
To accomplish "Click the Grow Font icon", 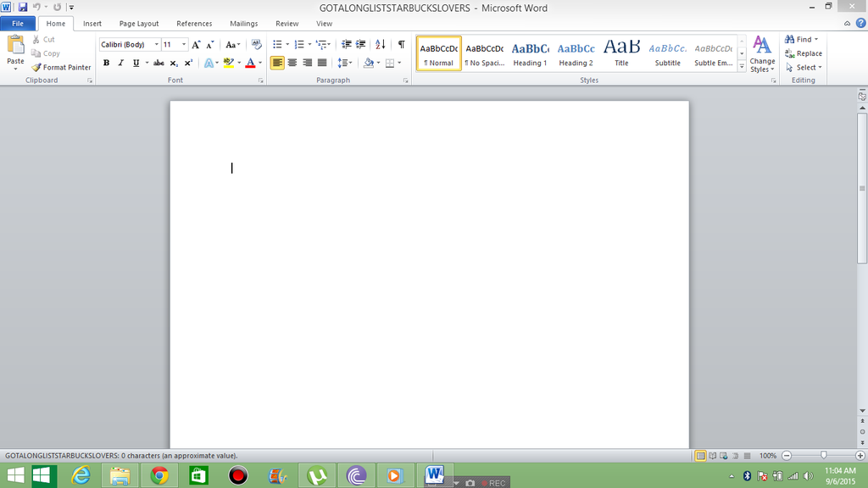I will click(196, 45).
